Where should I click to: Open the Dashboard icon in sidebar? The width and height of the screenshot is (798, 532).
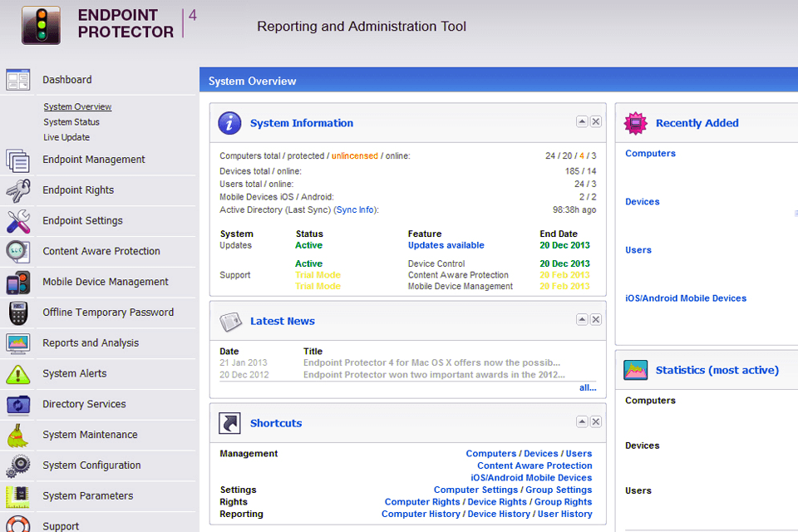pyautogui.click(x=17, y=80)
